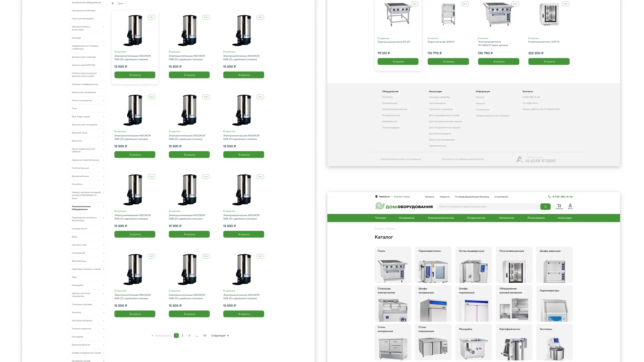
Task: Open the Оборудование шоковой заморозки category card
Action: click(x=514, y=303)
